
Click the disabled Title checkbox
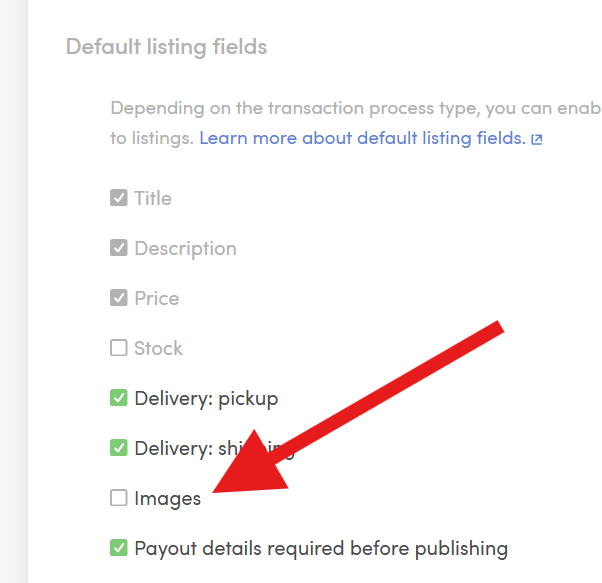(x=119, y=198)
